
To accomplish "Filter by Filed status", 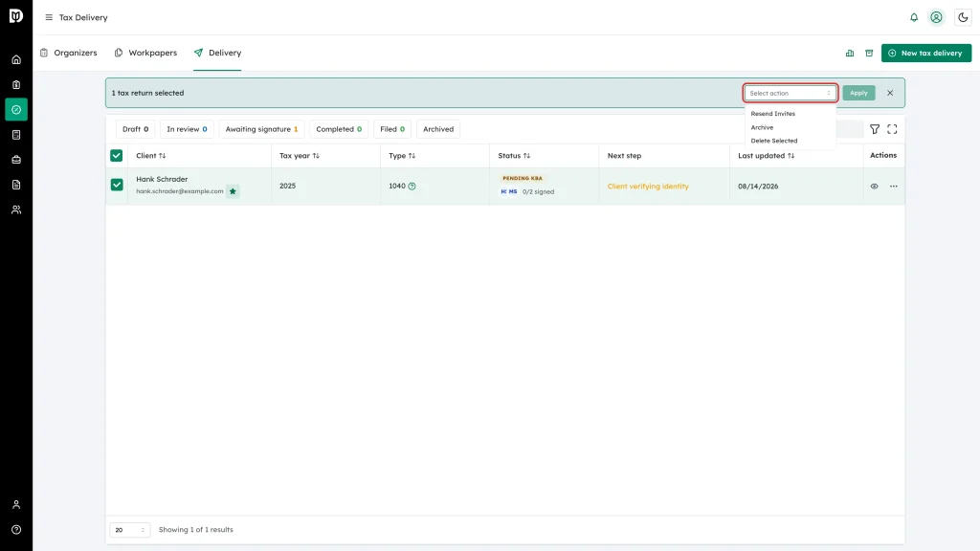I will coord(392,129).
